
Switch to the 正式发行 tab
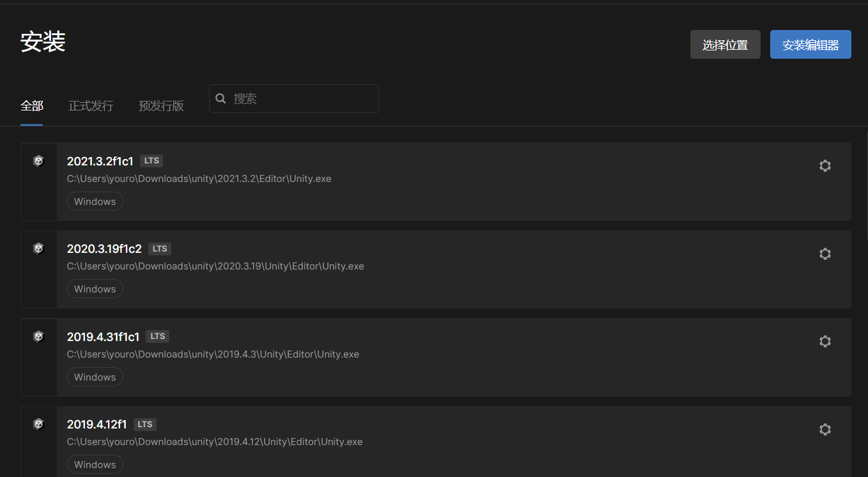(x=91, y=106)
